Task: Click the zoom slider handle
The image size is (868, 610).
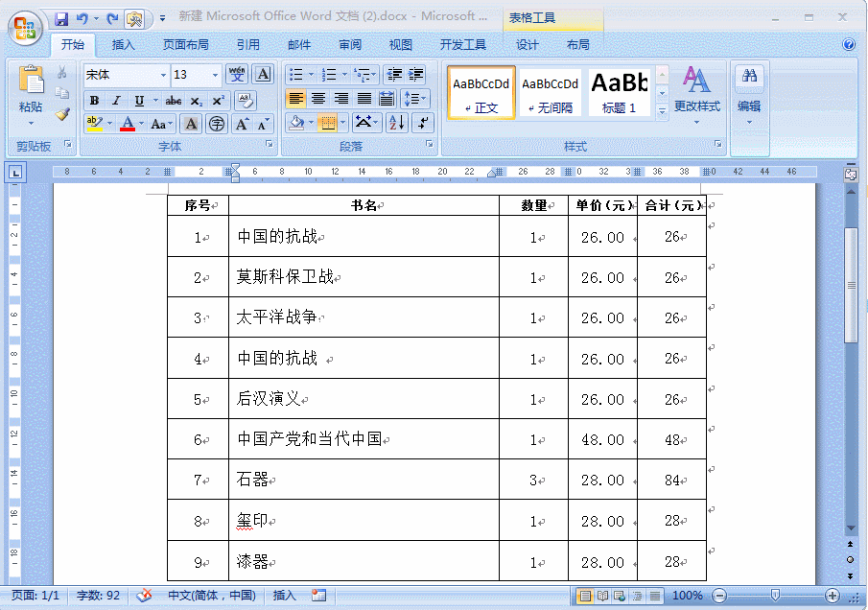Action: (x=776, y=596)
